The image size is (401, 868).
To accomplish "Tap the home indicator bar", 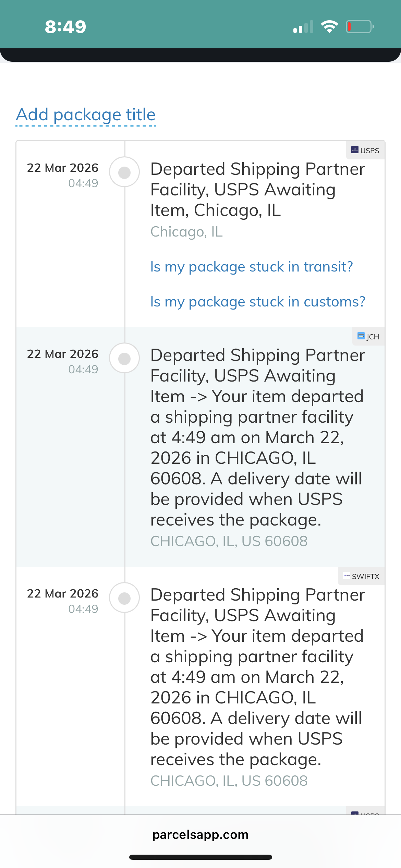I will click(200, 857).
